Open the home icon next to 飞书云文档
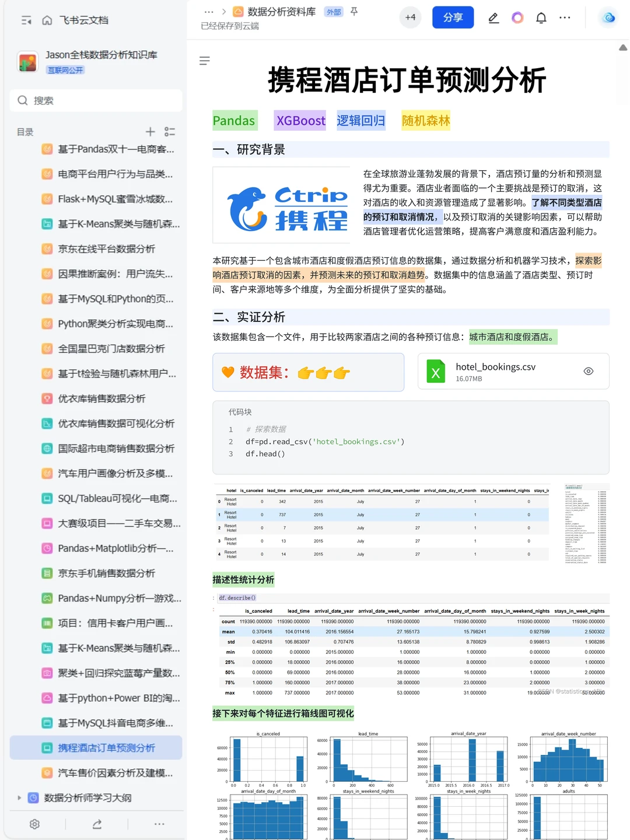This screenshot has height=840, width=630. point(47,20)
